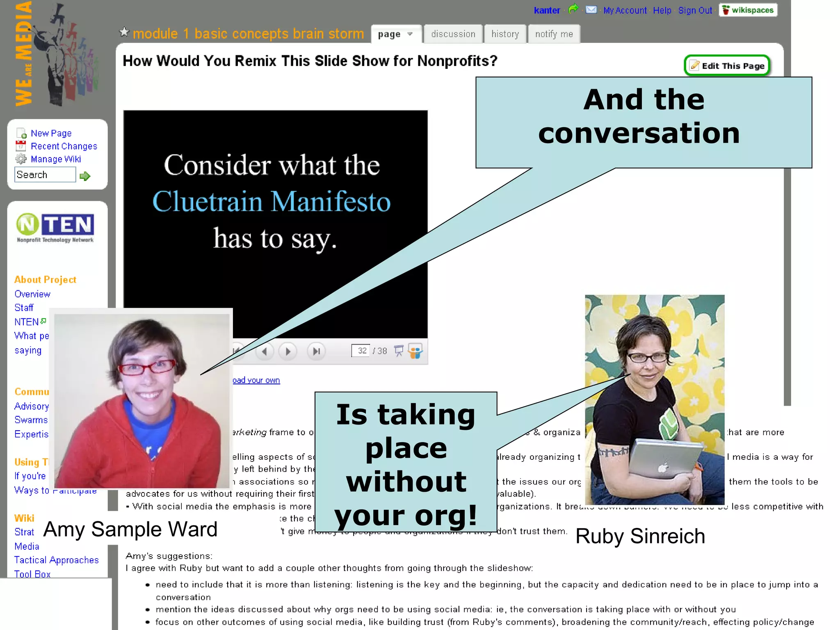Image resolution: width=840 pixels, height=630 pixels.
Task: Go to previous slide in slideshow player
Action: point(265,351)
